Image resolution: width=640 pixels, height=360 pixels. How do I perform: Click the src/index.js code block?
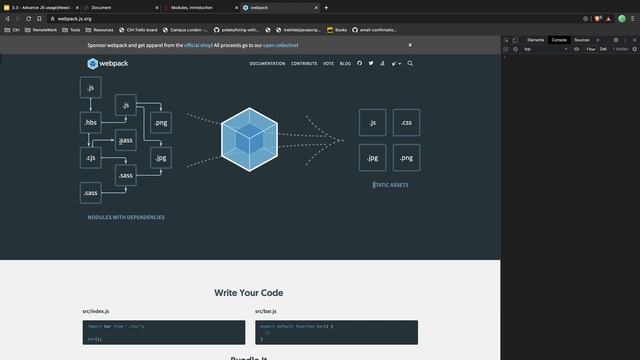[x=164, y=332]
